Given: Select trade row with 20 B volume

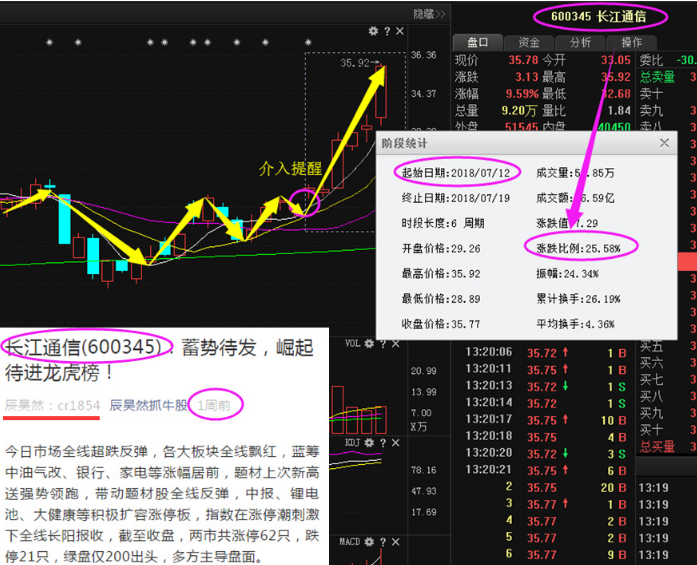Looking at the screenshot, I should [565, 487].
